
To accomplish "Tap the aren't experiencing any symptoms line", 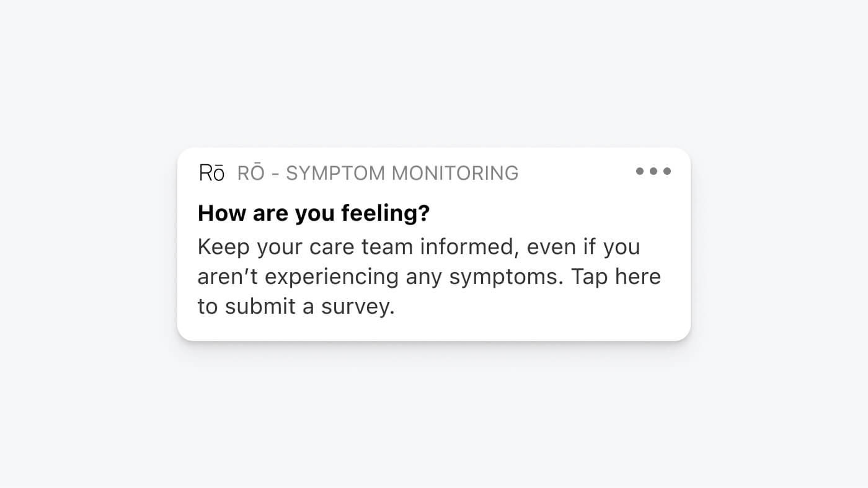I will 429,277.
